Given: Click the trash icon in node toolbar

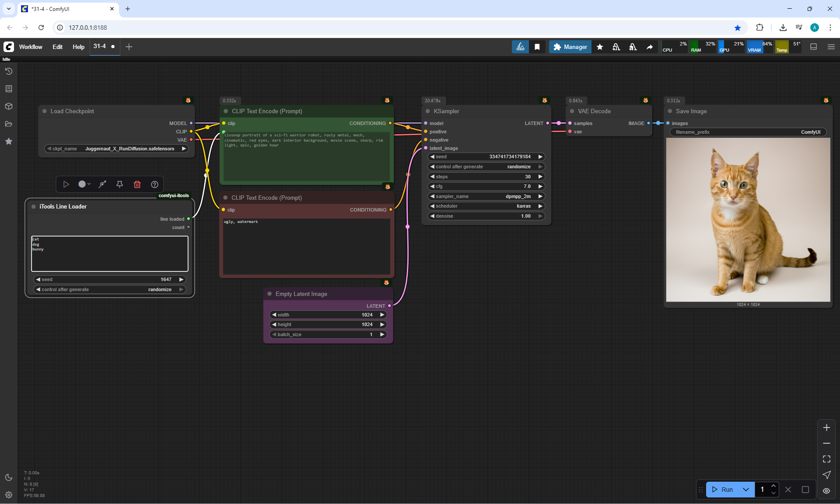Looking at the screenshot, I should (137, 184).
